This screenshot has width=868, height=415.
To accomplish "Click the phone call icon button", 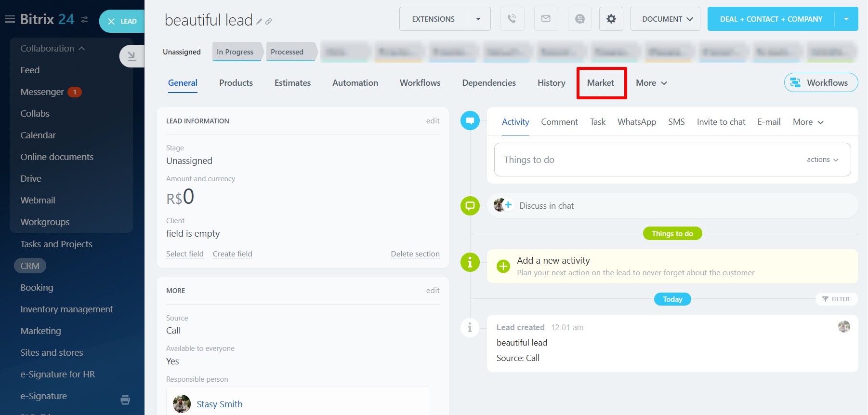I will [512, 19].
